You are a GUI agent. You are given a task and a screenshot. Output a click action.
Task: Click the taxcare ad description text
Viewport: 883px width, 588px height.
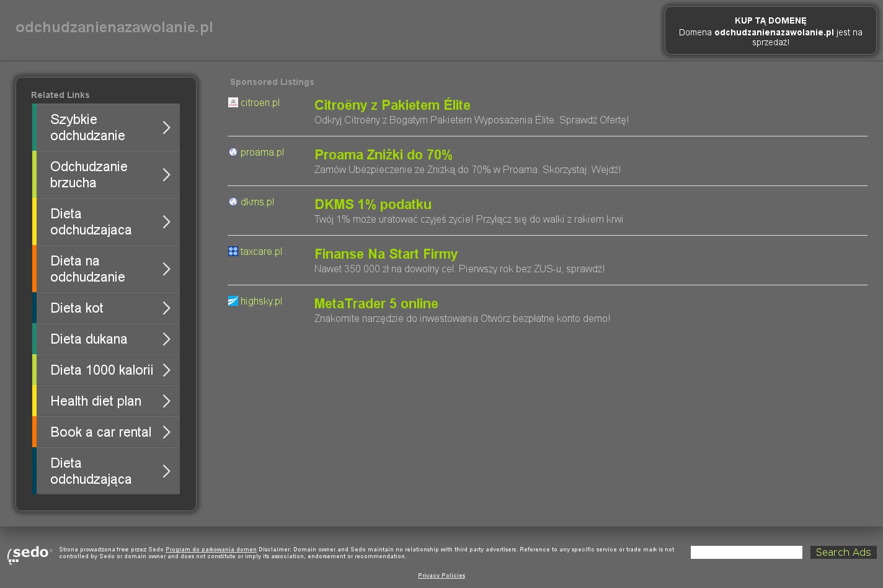(459, 269)
